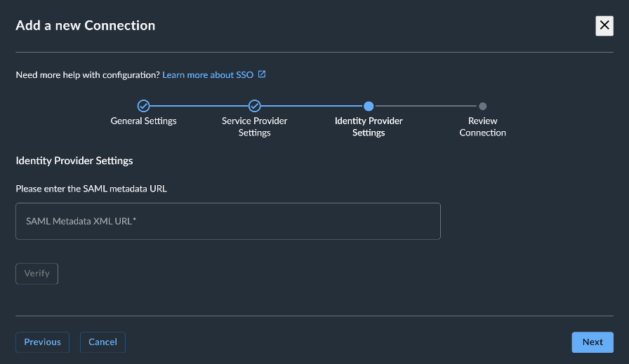Jump to the Review Connection step label
The width and height of the screenshot is (629, 364).
pyautogui.click(x=482, y=127)
